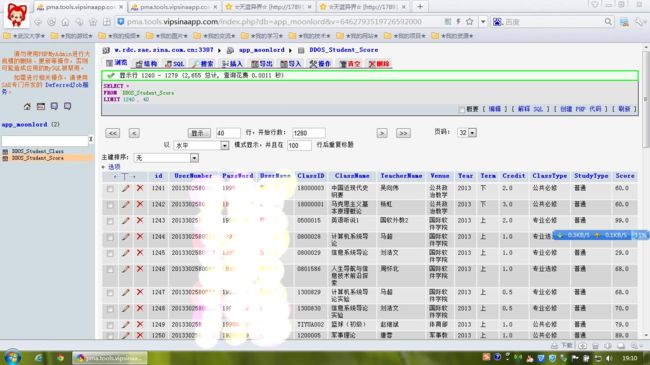
Task: Select the first pma.tools.vipsinaapp browser tab
Action: (x=80, y=7)
